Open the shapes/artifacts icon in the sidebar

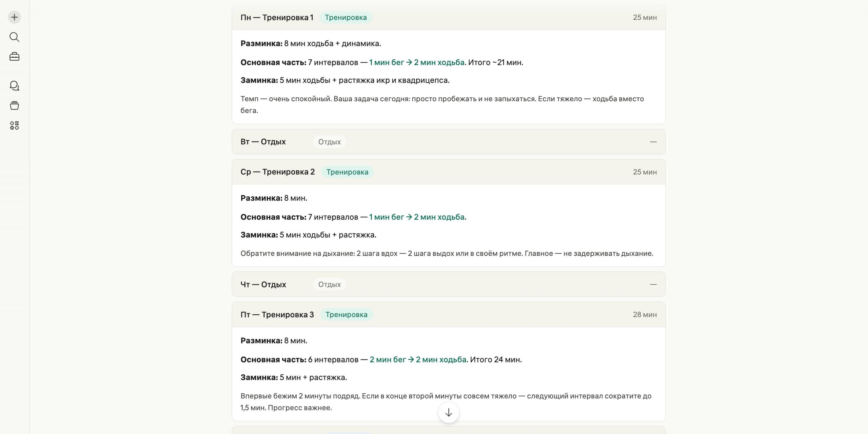click(14, 125)
